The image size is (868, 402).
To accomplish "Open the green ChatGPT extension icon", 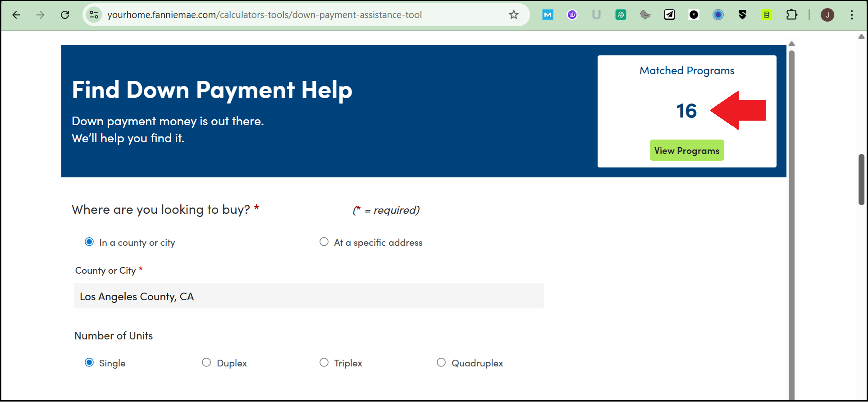I will (x=621, y=15).
